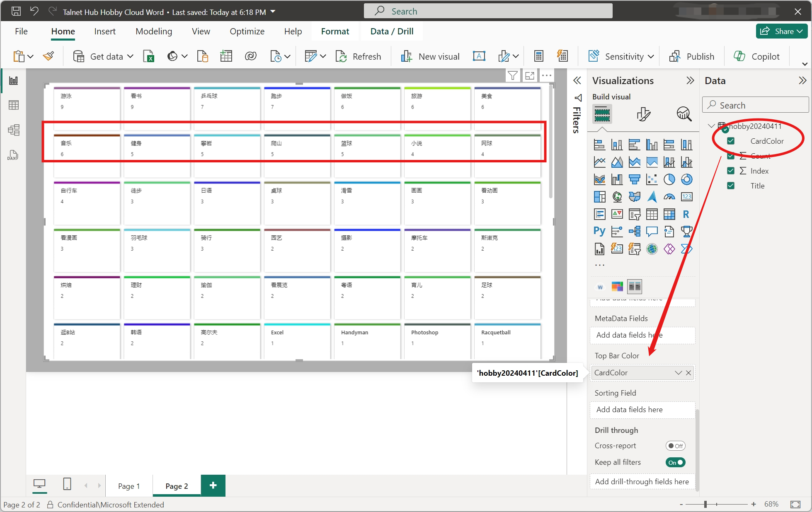The width and height of the screenshot is (812, 512).
Task: Enable the Cross-report toggle
Action: pyautogui.click(x=676, y=446)
